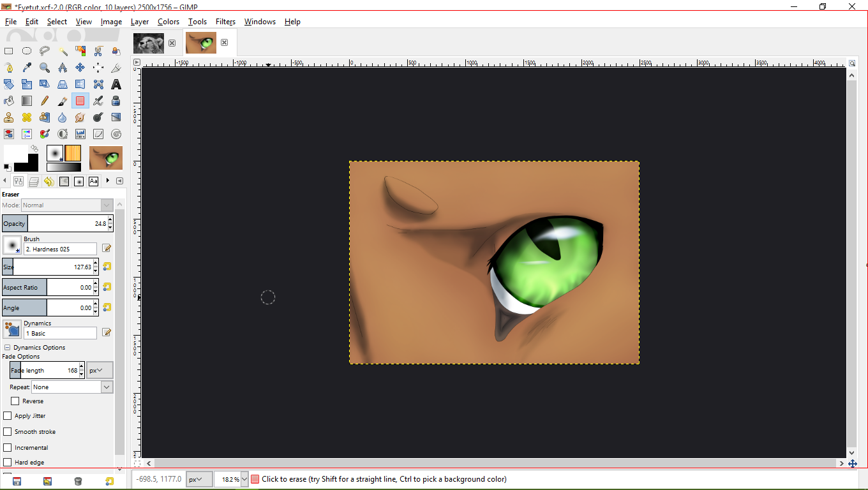
Task: Select the Pencil tool
Action: pyautogui.click(x=45, y=101)
